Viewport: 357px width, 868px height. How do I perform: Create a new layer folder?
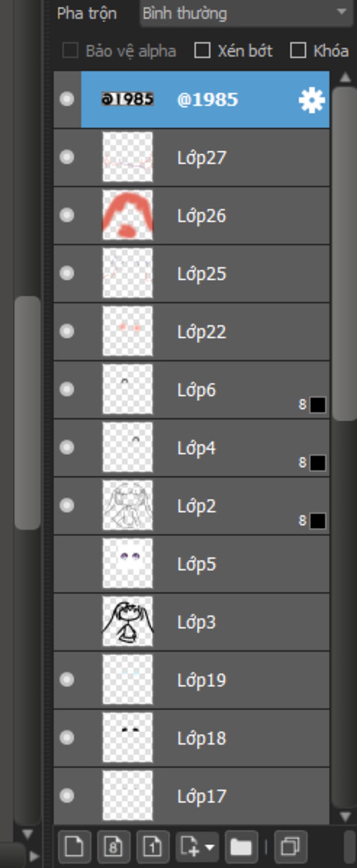tap(241, 846)
